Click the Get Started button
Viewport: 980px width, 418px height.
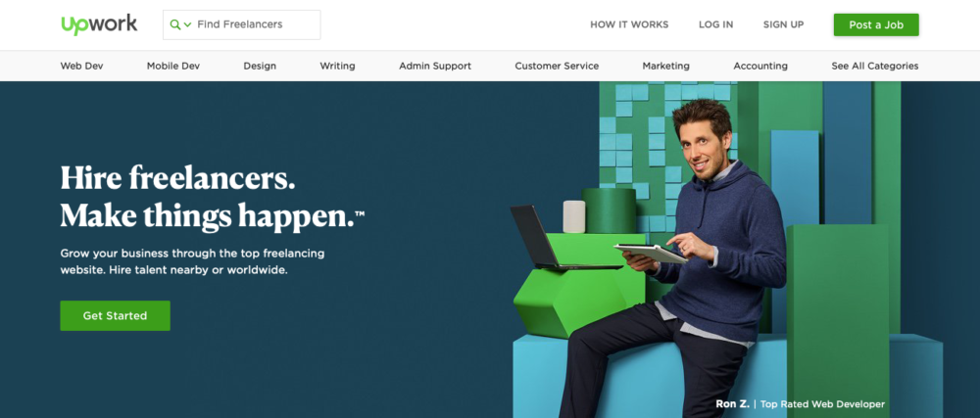(115, 315)
